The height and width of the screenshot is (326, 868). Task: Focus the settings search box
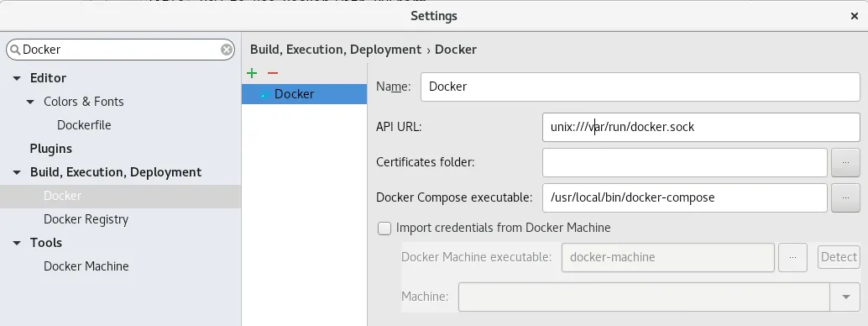pyautogui.click(x=120, y=50)
